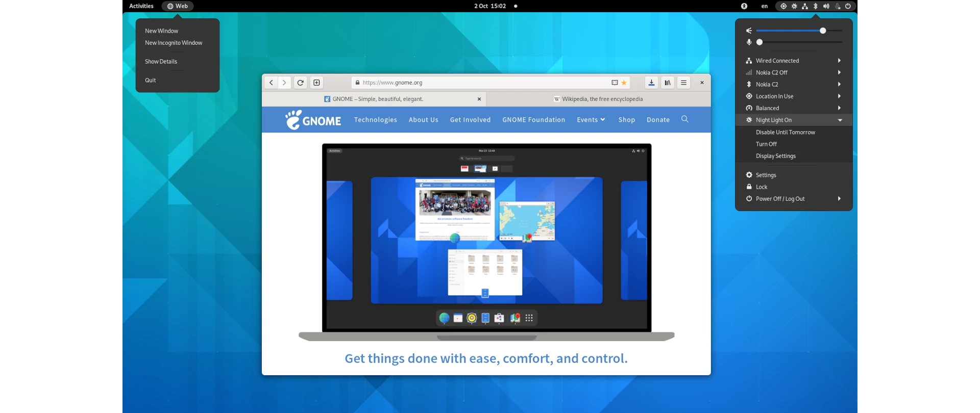
Task: Open the About Us link
Action: tap(424, 120)
